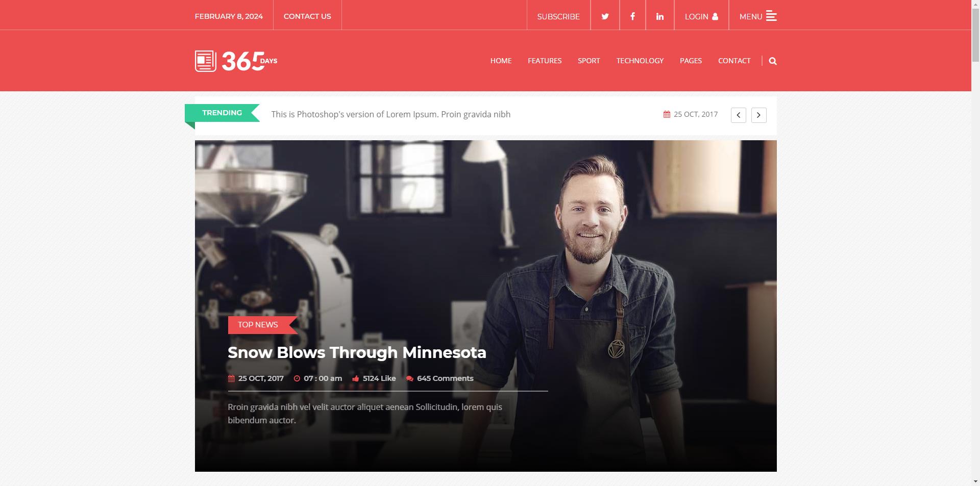Image resolution: width=980 pixels, height=486 pixels.
Task: Open the LinkedIn social link icon
Action: click(x=660, y=16)
